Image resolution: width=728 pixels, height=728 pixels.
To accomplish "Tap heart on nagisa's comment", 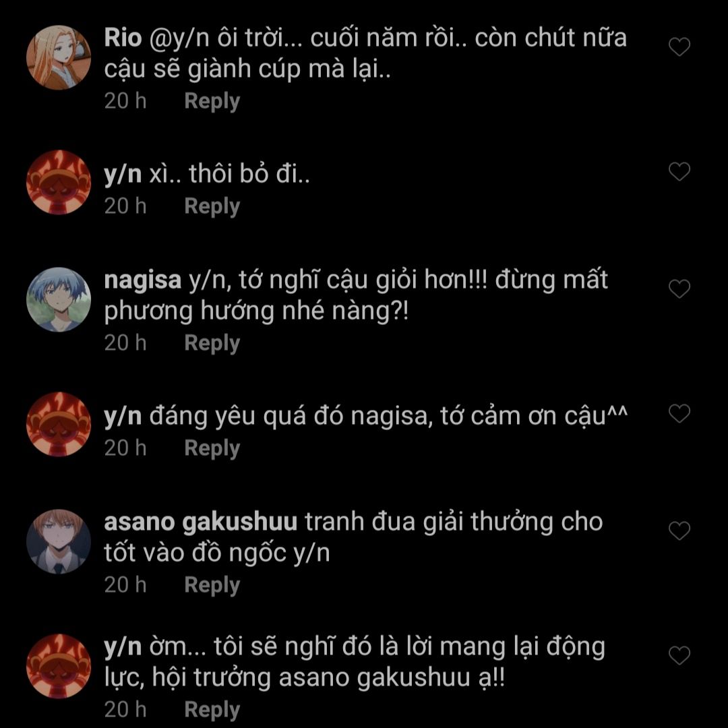I will point(679,289).
